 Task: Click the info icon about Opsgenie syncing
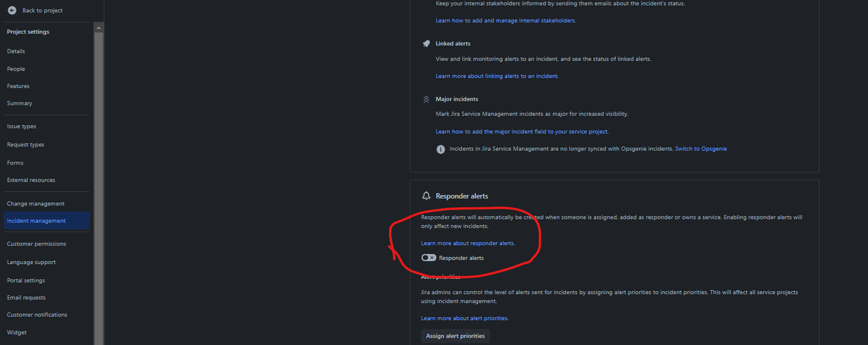point(441,148)
